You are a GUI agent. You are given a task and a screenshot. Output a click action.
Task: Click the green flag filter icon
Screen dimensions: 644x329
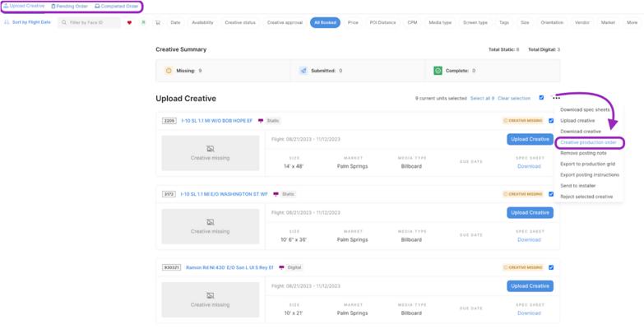[x=143, y=22]
